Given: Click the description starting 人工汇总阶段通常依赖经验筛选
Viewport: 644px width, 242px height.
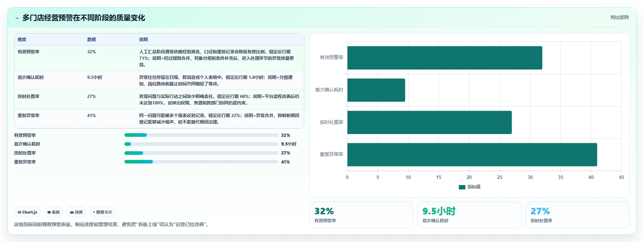Looking at the screenshot, I should tap(217, 58).
